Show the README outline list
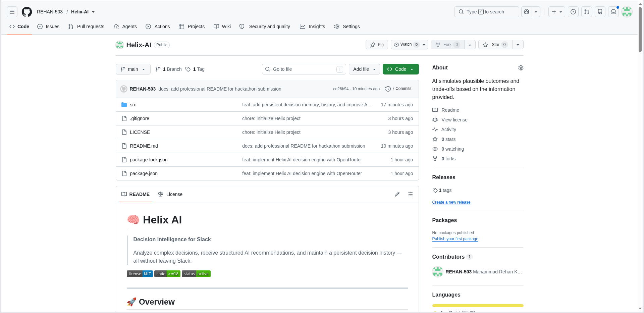644x313 pixels. [x=410, y=194]
